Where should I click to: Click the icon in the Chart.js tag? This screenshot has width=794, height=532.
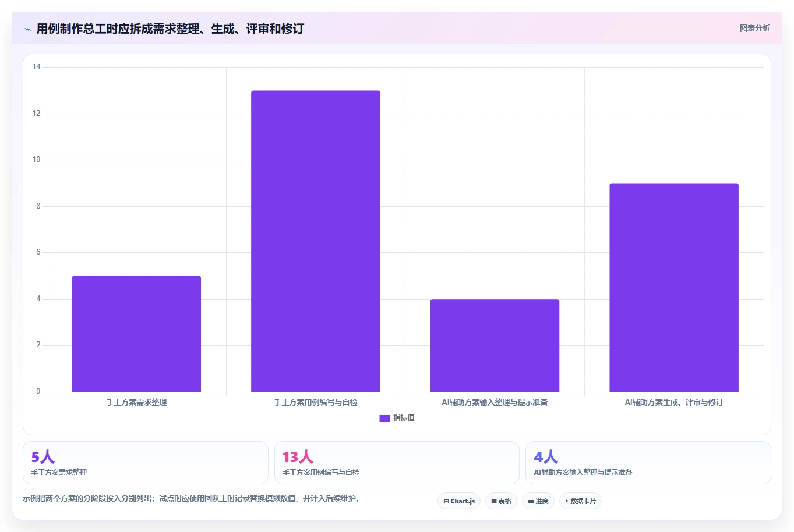[446, 501]
